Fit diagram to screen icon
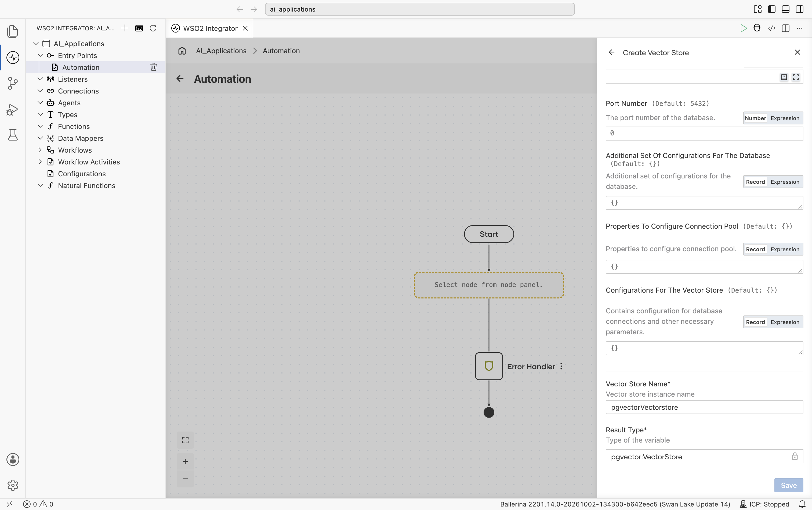Screen dimensions: 812x510 (185, 440)
